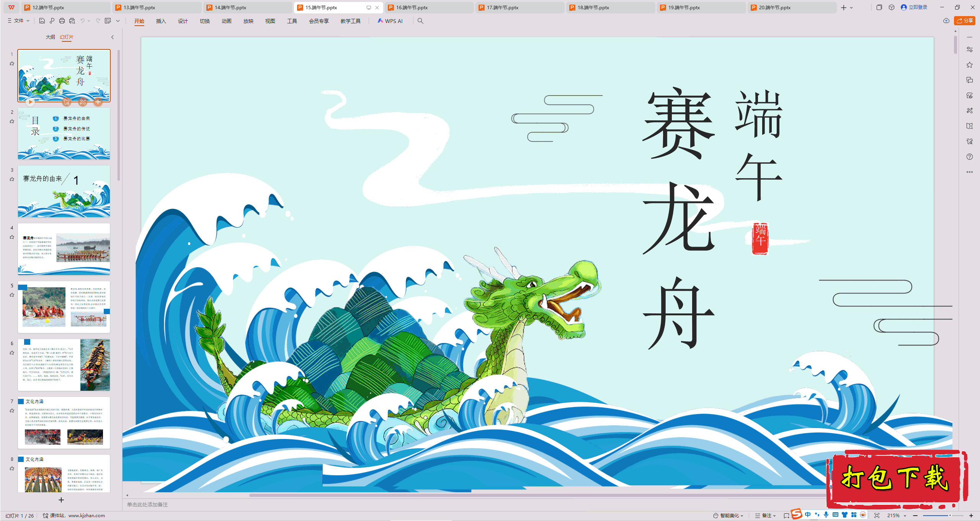Toggle star mark beside slide 2

[12, 121]
